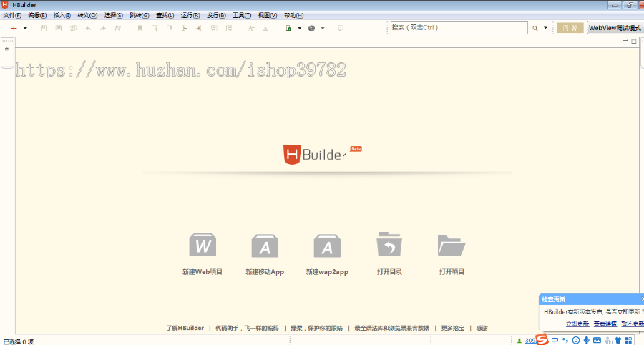Click the 打开项目 folder icon
Screen dimensions: 644x345
451,246
